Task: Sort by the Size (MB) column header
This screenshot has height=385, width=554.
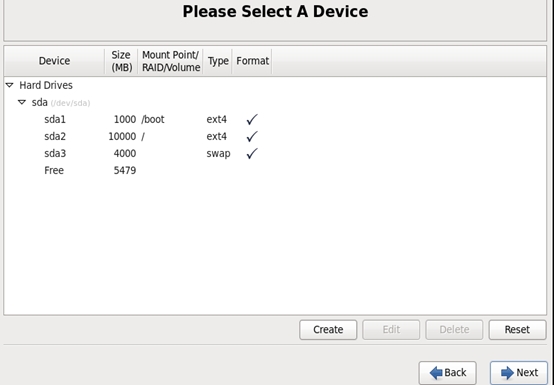Action: point(121,61)
